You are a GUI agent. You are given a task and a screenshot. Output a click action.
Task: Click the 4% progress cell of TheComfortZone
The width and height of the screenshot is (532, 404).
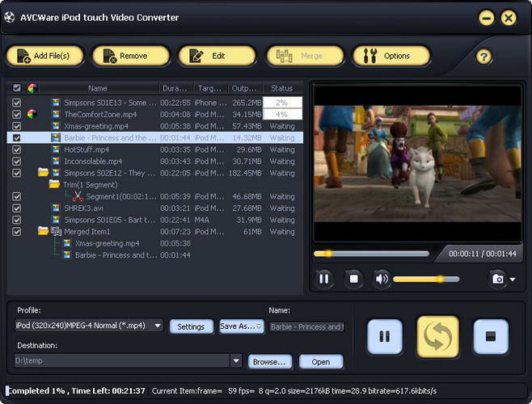pos(282,114)
